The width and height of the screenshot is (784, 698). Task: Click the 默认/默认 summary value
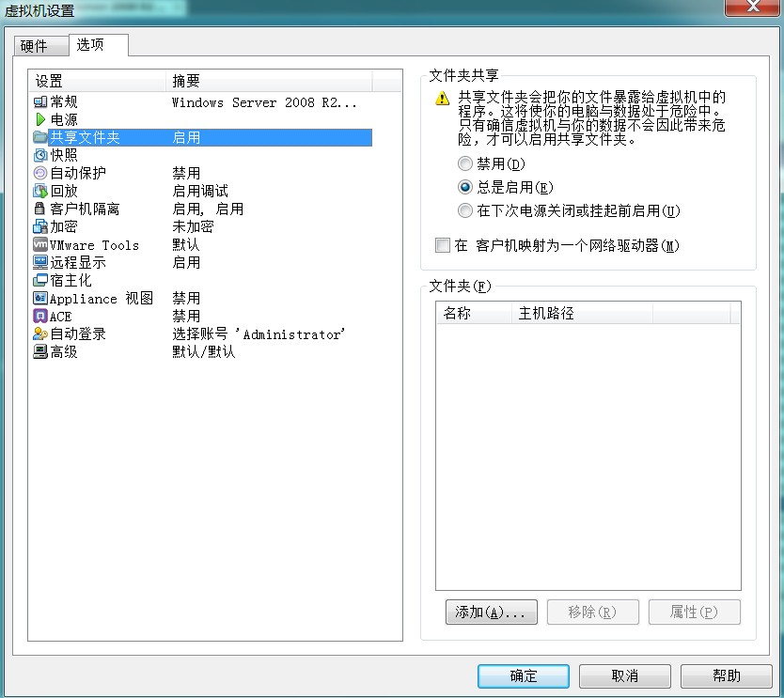click(203, 352)
